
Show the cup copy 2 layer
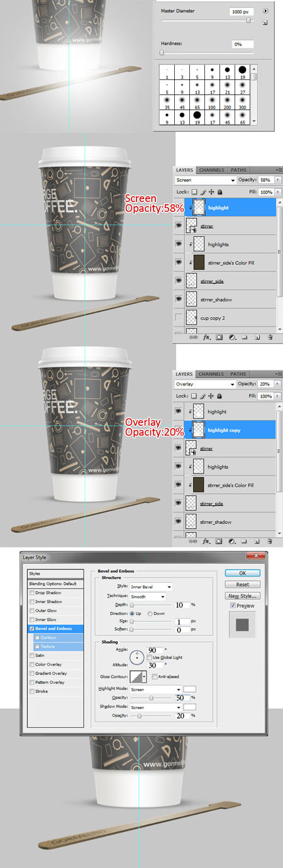click(x=179, y=318)
